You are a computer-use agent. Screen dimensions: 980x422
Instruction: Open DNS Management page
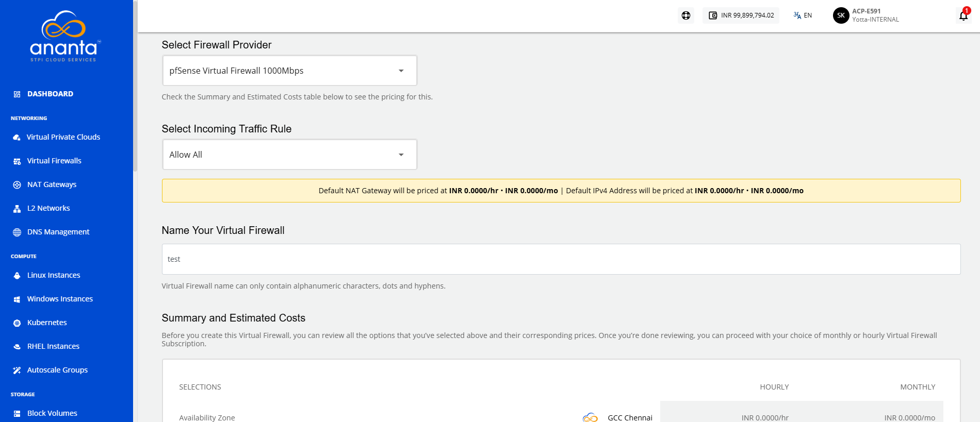pos(58,232)
